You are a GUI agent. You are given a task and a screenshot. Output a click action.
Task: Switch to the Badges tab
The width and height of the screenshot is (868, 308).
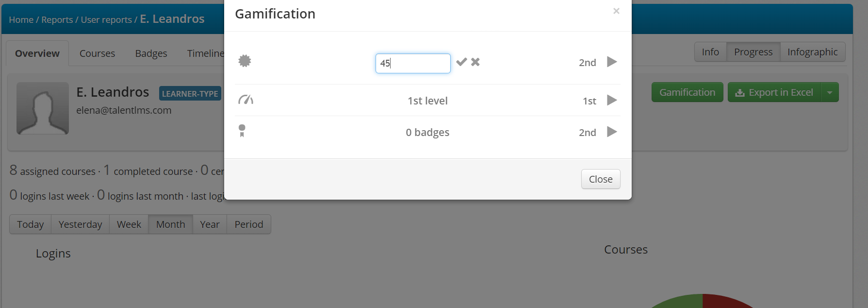(151, 53)
